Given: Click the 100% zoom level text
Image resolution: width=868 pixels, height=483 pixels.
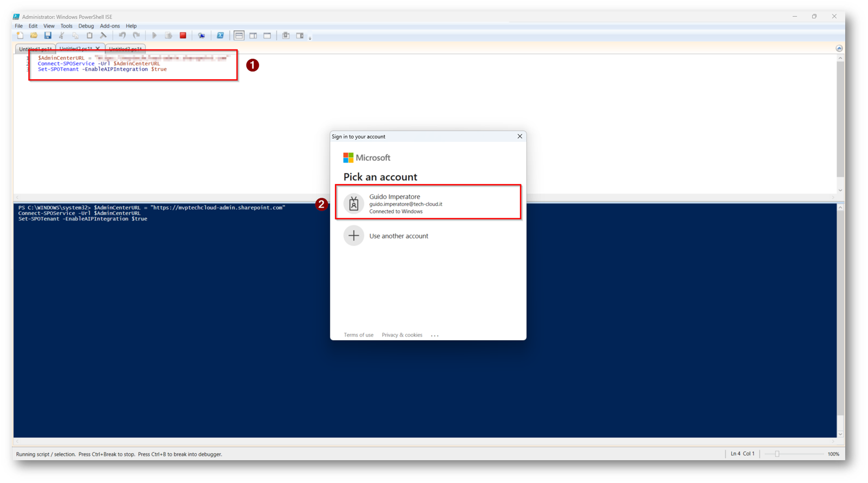Looking at the screenshot, I should 833,454.
